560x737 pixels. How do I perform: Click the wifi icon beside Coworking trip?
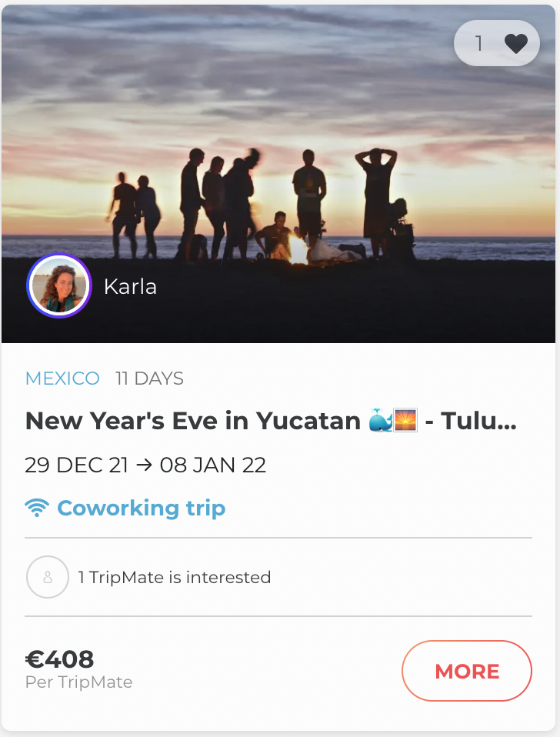36,508
